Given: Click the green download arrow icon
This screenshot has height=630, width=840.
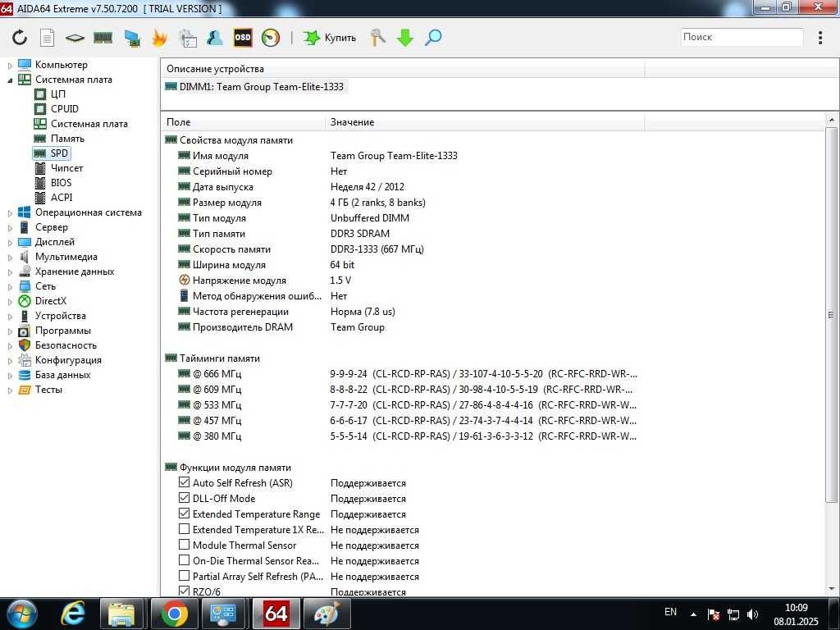Looking at the screenshot, I should (x=405, y=38).
